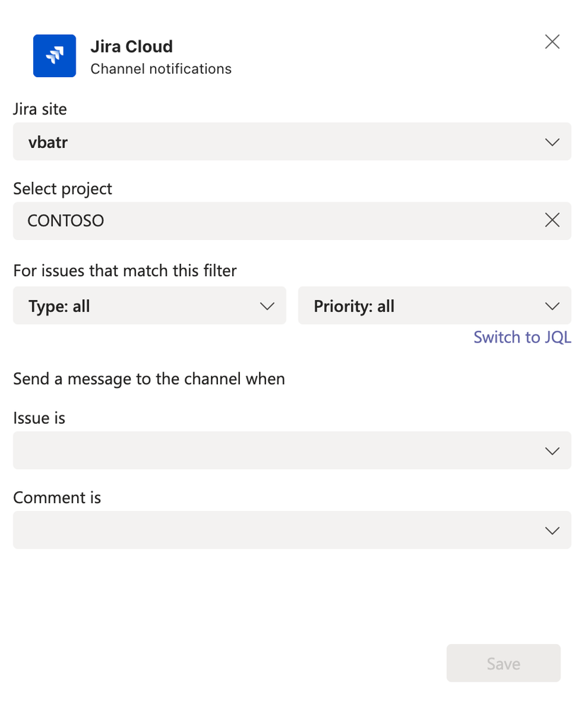
Task: Expand the Type: all filter dropdown
Action: [149, 306]
